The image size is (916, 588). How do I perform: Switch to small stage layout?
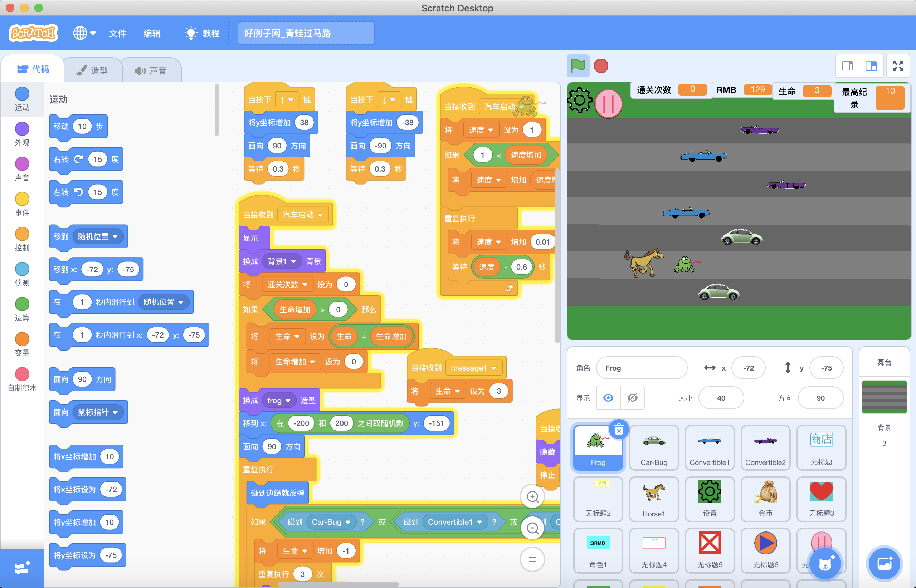(847, 66)
